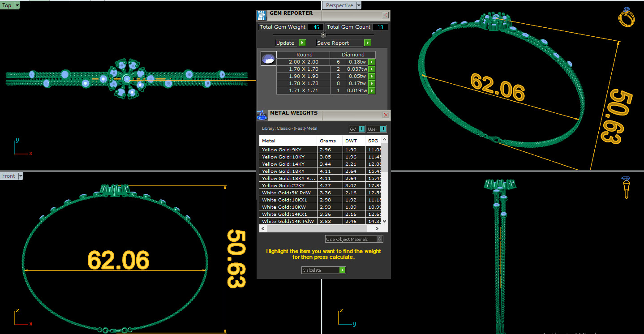Click the Total Gem Count value 19
Viewport: 644px width, 334px height.
coord(380,27)
